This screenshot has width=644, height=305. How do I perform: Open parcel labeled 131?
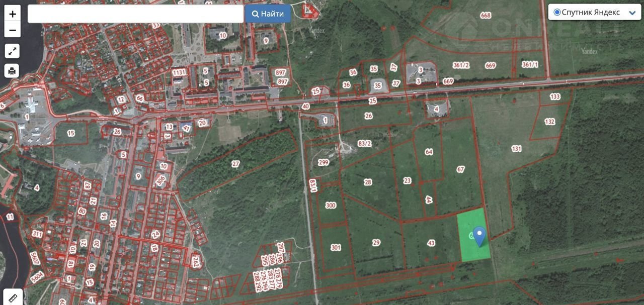(x=516, y=149)
